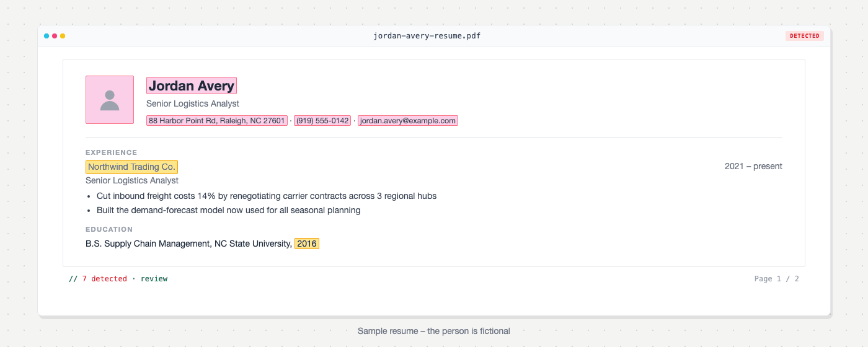Select the highlighted Northwind Trading Co. employer
The height and width of the screenshot is (347, 868).
pyautogui.click(x=131, y=167)
